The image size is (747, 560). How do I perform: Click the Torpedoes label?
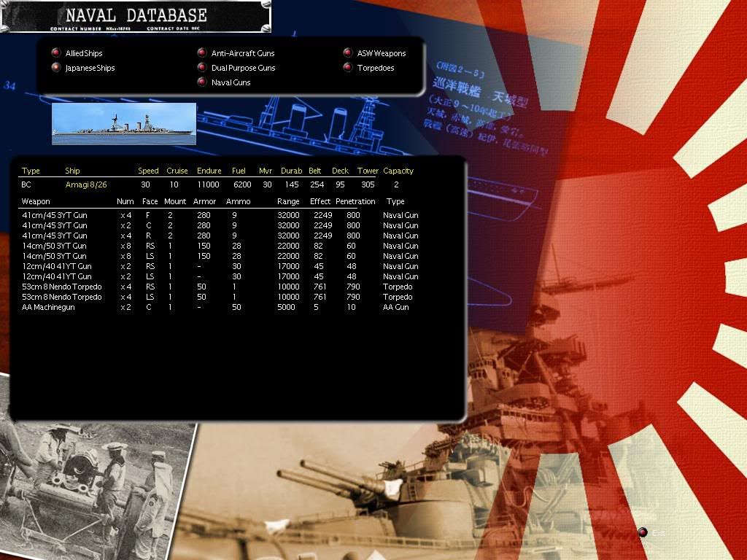(x=376, y=68)
